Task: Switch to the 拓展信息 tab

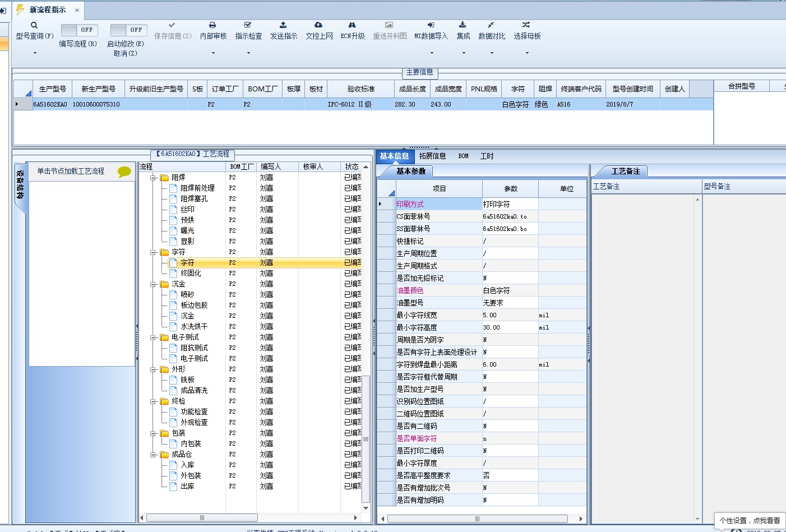Action: click(x=432, y=156)
